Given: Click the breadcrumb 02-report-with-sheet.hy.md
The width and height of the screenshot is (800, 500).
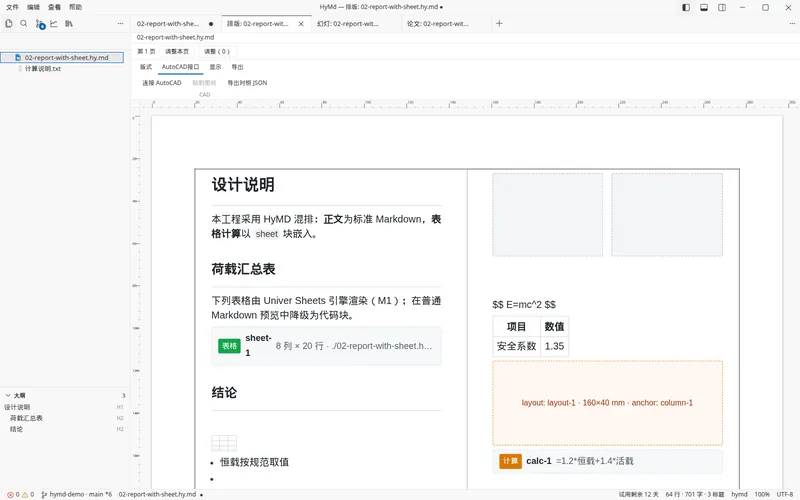Looking at the screenshot, I should (176, 37).
